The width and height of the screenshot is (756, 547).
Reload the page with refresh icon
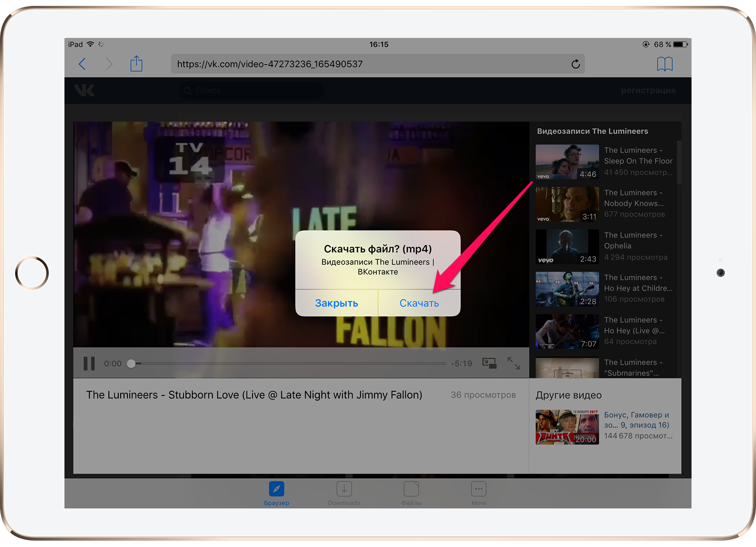[x=576, y=64]
